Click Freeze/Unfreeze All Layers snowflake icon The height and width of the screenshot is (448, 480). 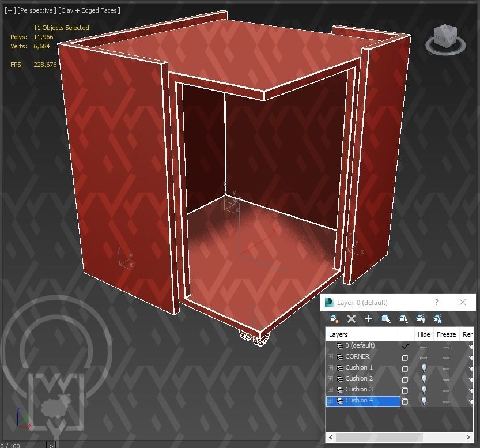(438, 319)
